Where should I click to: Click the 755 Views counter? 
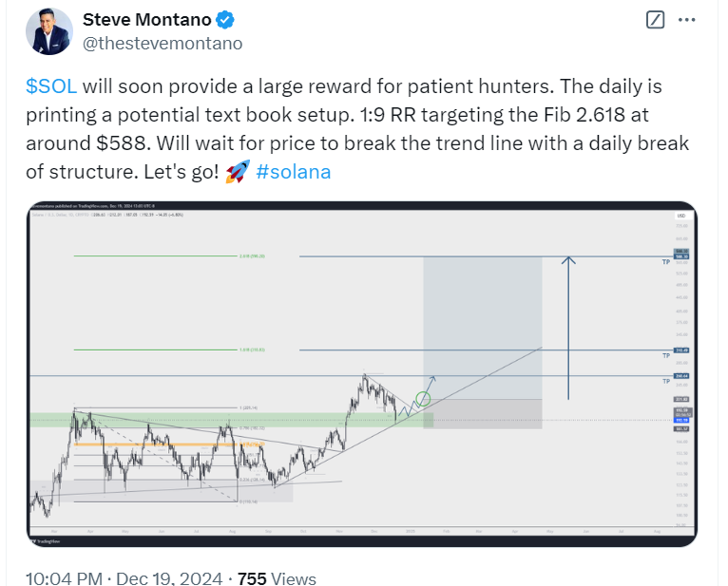[x=277, y=578]
